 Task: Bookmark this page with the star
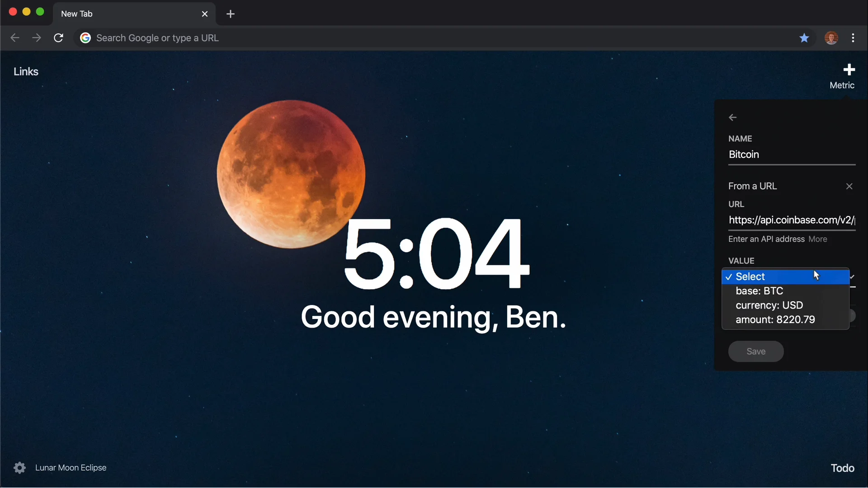point(804,38)
